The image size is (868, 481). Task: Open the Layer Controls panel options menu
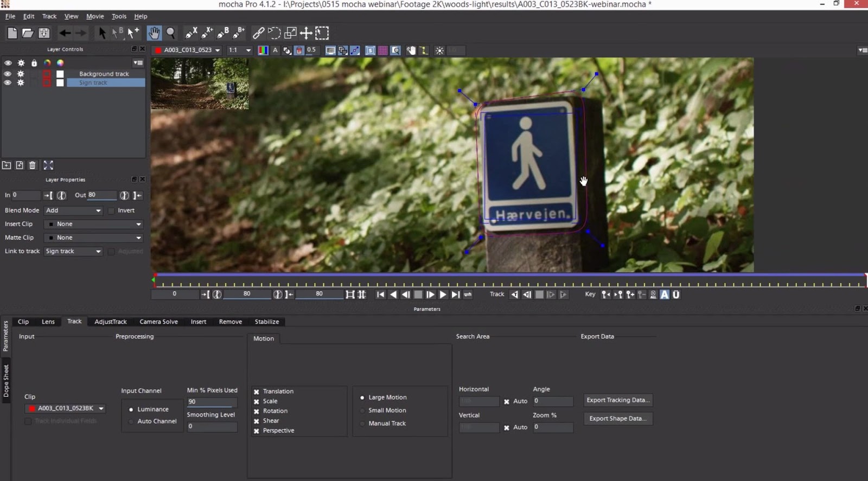138,63
